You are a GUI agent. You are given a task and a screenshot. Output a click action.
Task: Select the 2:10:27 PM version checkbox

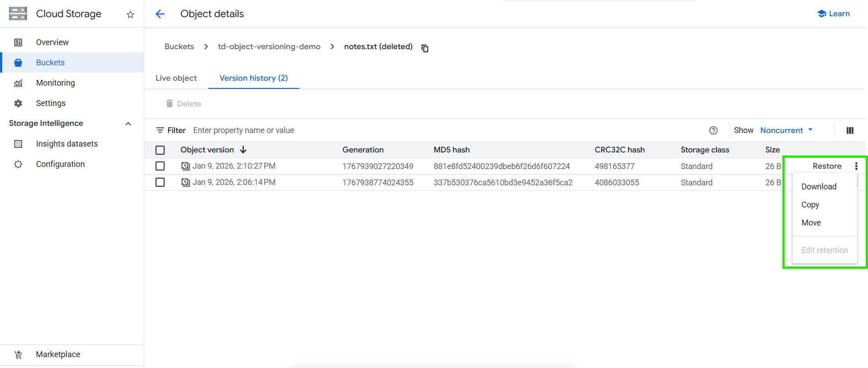point(160,166)
